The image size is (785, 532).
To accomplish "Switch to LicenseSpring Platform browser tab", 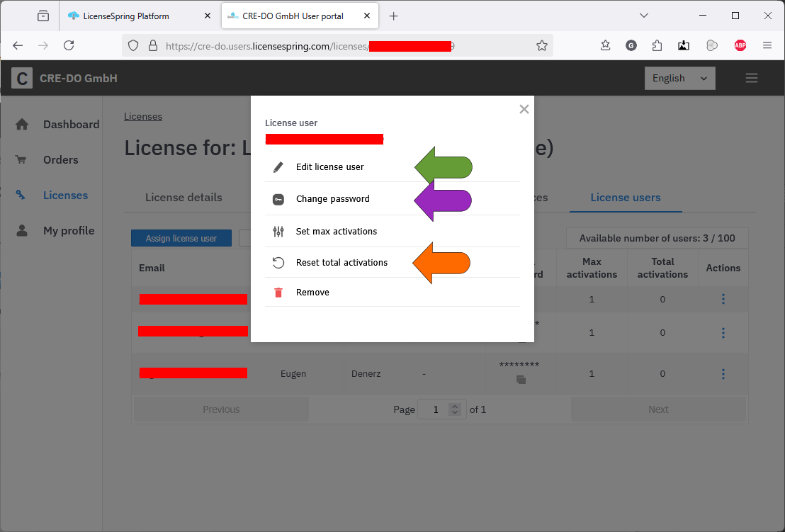I will point(126,16).
